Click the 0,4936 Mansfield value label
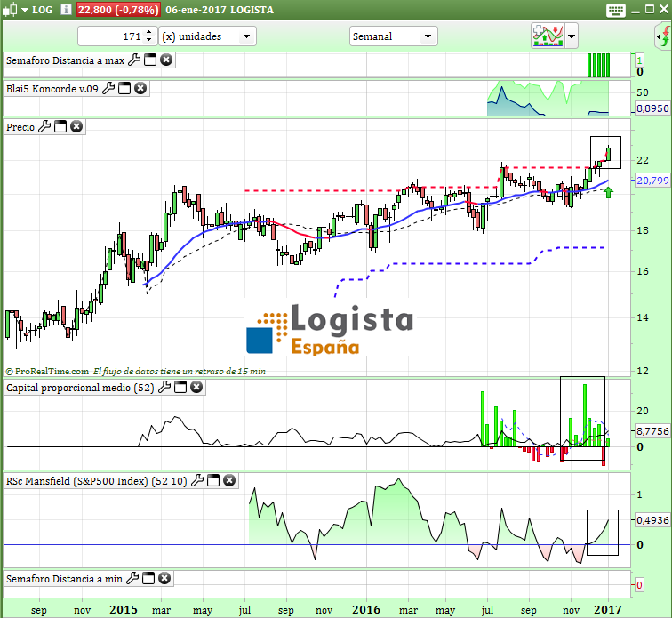This screenshot has width=672, height=618. (652, 520)
